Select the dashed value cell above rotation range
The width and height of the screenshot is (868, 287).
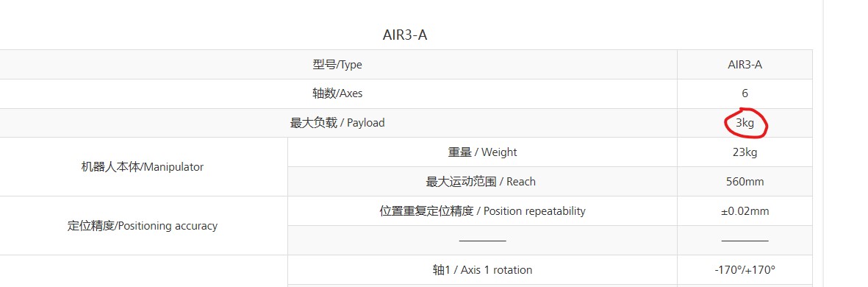745,241
